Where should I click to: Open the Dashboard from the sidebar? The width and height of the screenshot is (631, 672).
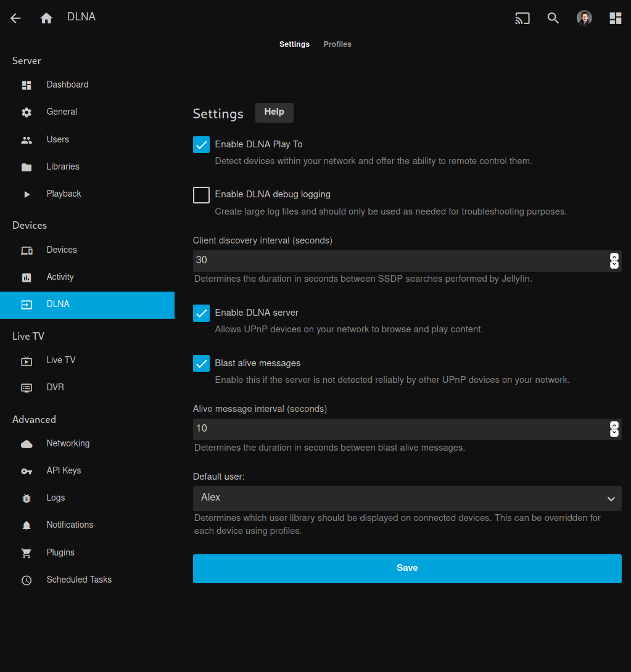[67, 84]
